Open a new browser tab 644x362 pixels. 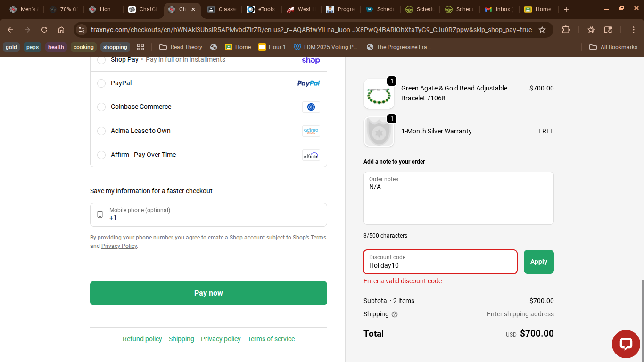pyautogui.click(x=567, y=9)
